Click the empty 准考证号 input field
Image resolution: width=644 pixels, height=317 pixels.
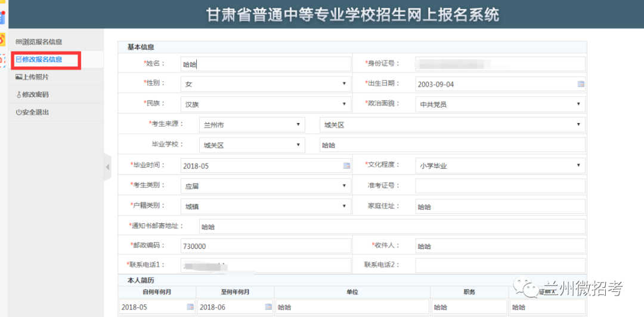click(500, 186)
